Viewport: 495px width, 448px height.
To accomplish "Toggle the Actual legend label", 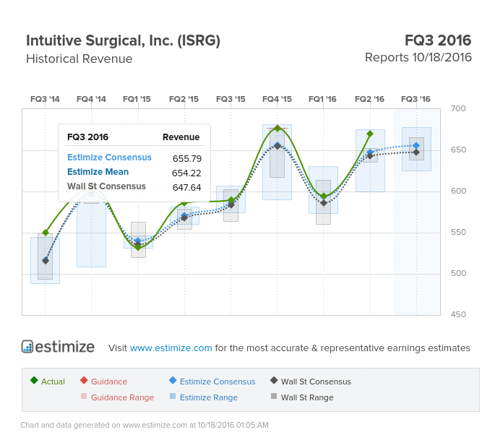I will [x=53, y=382].
